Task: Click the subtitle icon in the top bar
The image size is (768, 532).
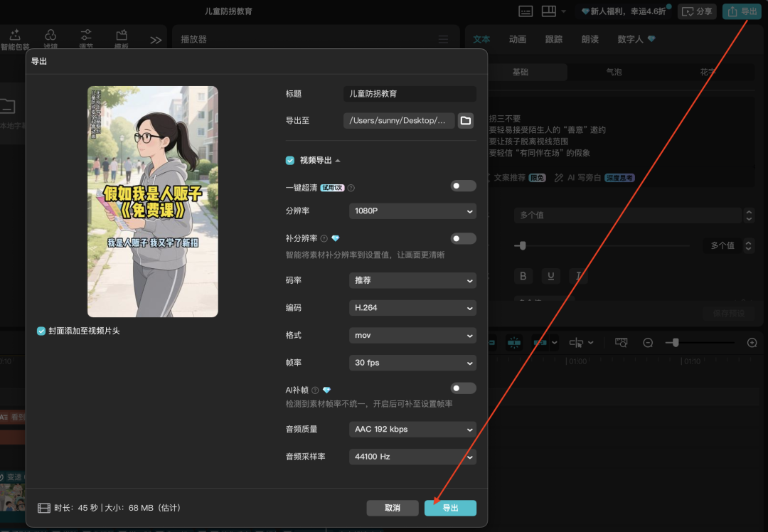Action: [x=526, y=11]
